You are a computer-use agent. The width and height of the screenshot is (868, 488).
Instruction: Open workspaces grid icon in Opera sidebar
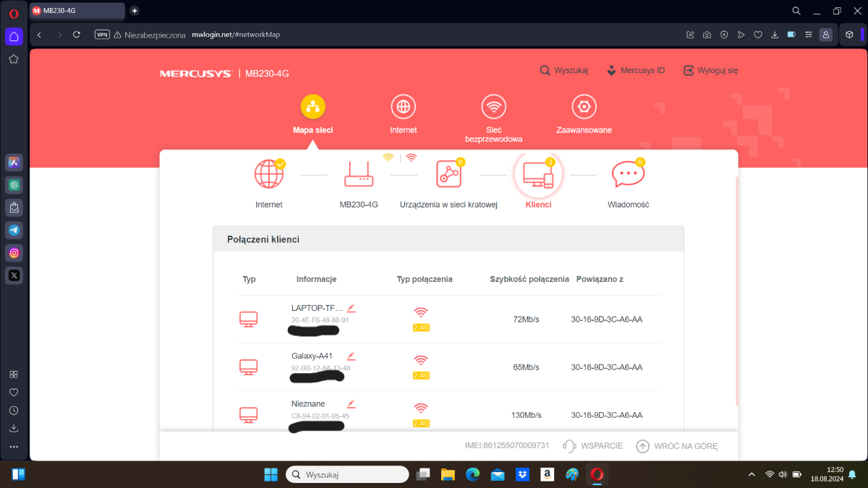pyautogui.click(x=14, y=374)
